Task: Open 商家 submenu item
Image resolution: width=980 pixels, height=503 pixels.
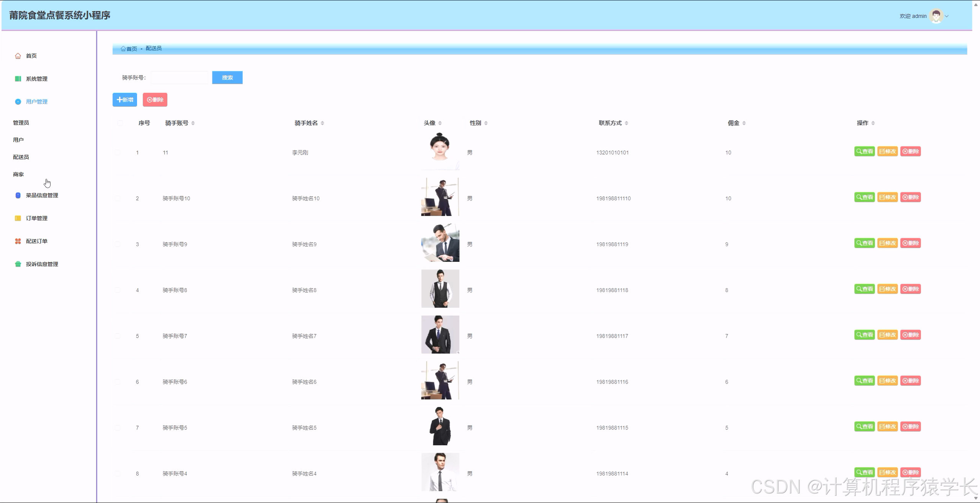Action: coord(18,174)
